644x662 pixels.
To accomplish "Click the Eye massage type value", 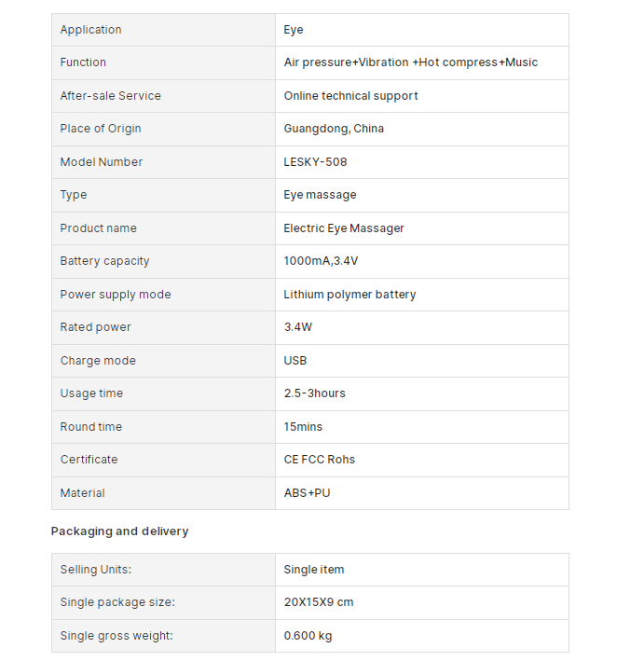I will pyautogui.click(x=320, y=195).
